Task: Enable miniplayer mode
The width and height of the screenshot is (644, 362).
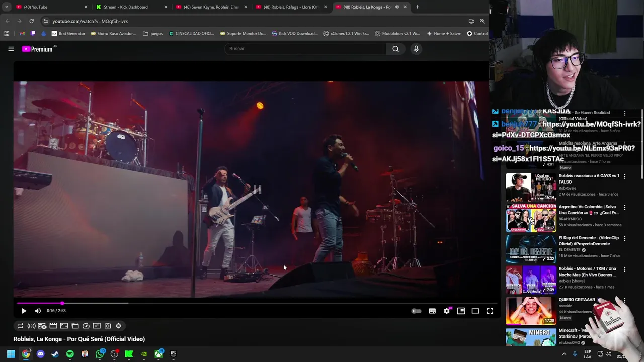Action: pyautogui.click(x=461, y=311)
